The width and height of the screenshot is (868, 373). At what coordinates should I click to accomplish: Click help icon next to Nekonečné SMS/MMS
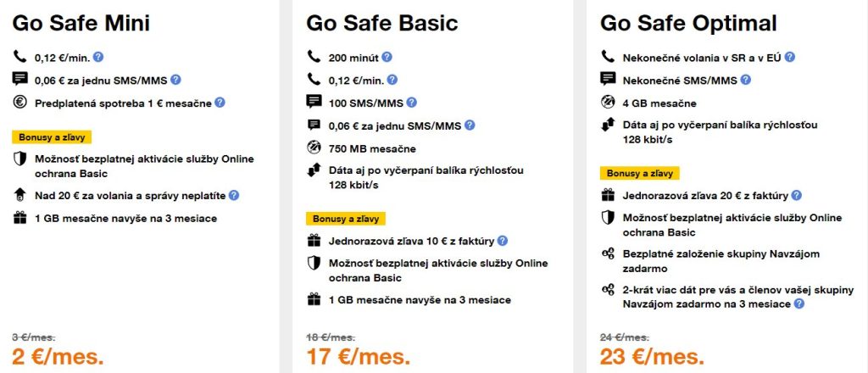[745, 80]
